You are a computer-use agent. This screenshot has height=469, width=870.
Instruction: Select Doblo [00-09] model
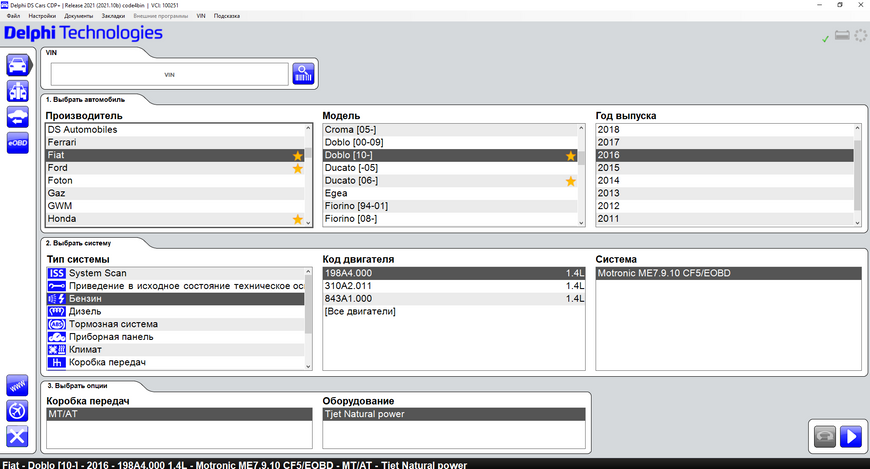click(x=450, y=143)
